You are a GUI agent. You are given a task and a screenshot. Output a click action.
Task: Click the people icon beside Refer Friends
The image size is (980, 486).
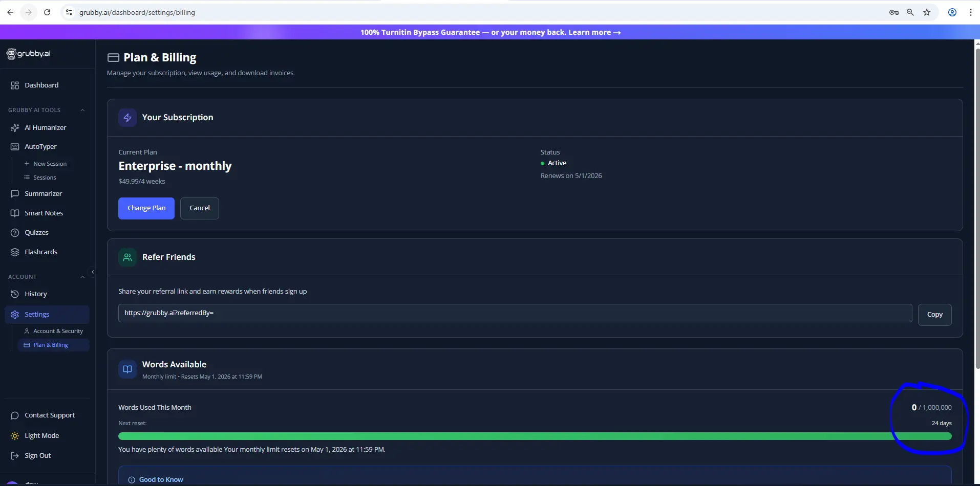pos(127,257)
